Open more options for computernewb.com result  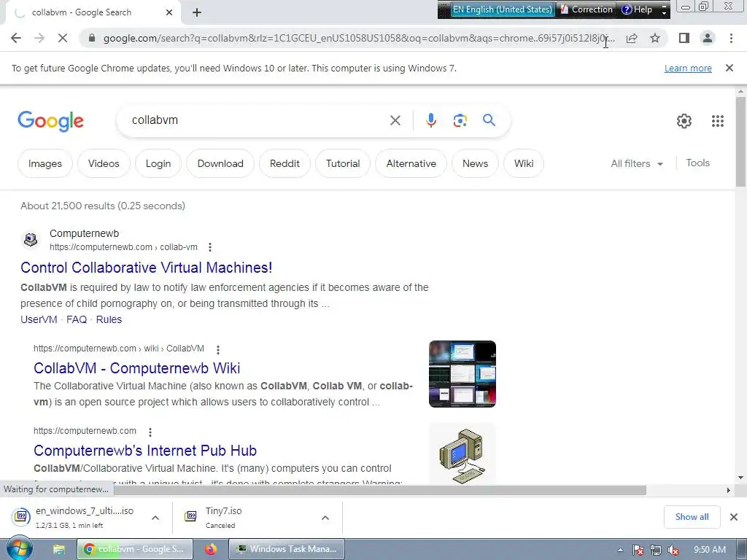coord(150,432)
